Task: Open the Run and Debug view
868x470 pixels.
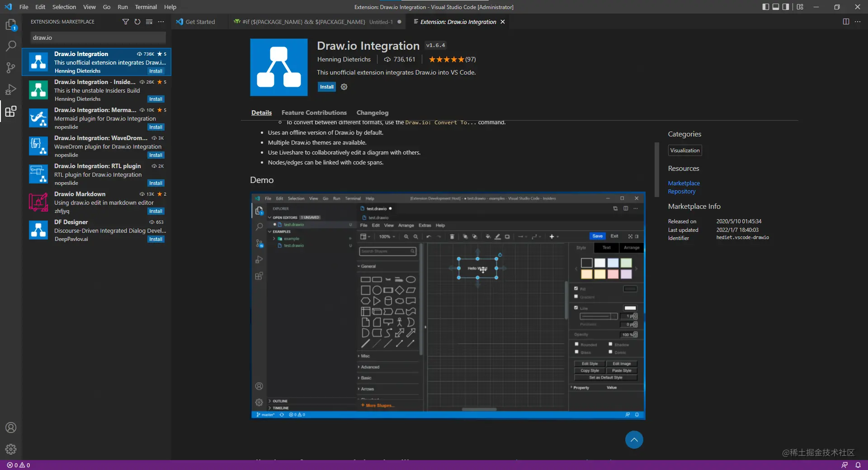Action: click(x=11, y=89)
